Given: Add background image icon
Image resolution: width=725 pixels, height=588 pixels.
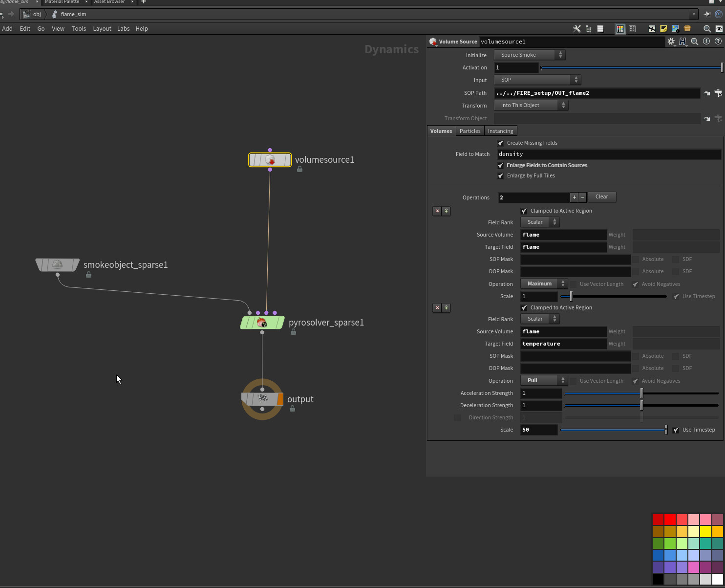Looking at the screenshot, I should point(675,29).
